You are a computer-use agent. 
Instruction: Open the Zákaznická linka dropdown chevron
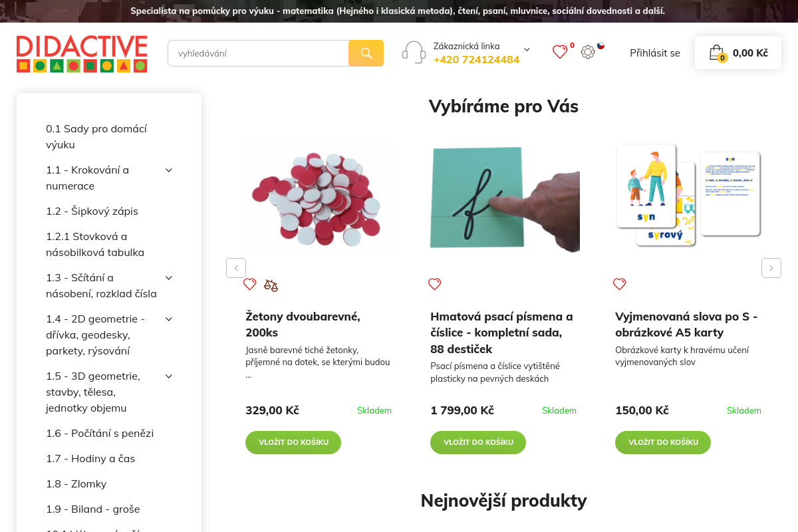[526, 49]
